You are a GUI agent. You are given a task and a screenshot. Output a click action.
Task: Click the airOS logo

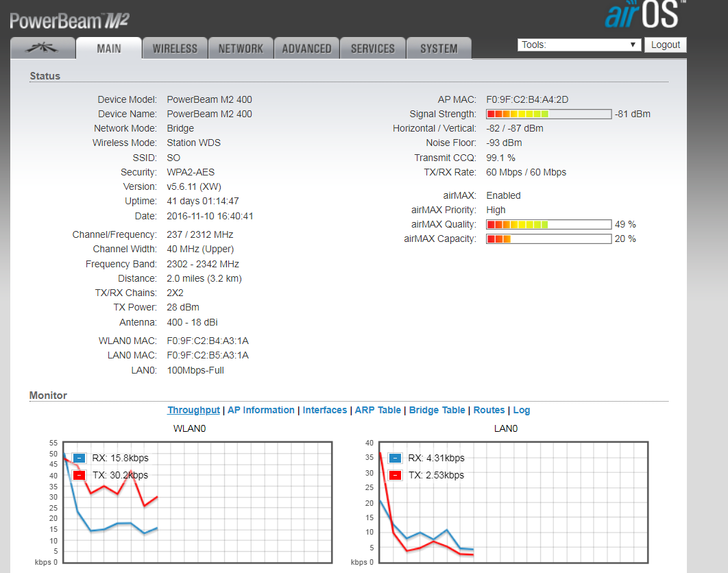click(x=644, y=14)
